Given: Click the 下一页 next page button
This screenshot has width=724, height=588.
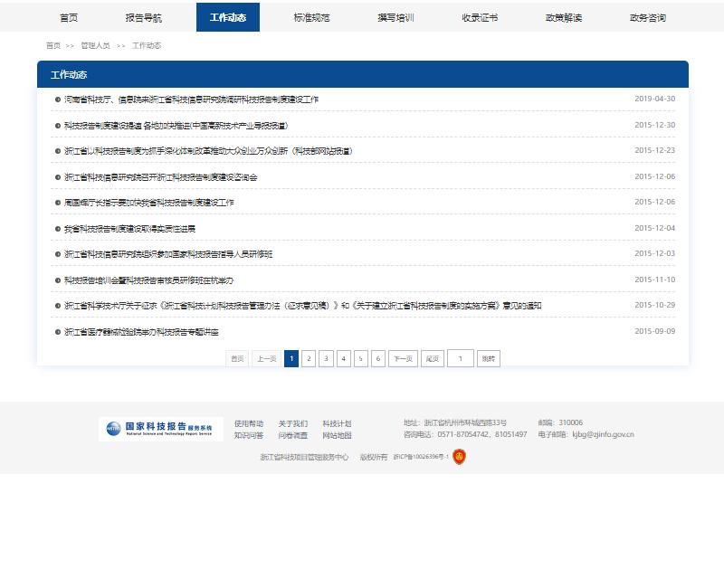Looking at the screenshot, I should 403,358.
